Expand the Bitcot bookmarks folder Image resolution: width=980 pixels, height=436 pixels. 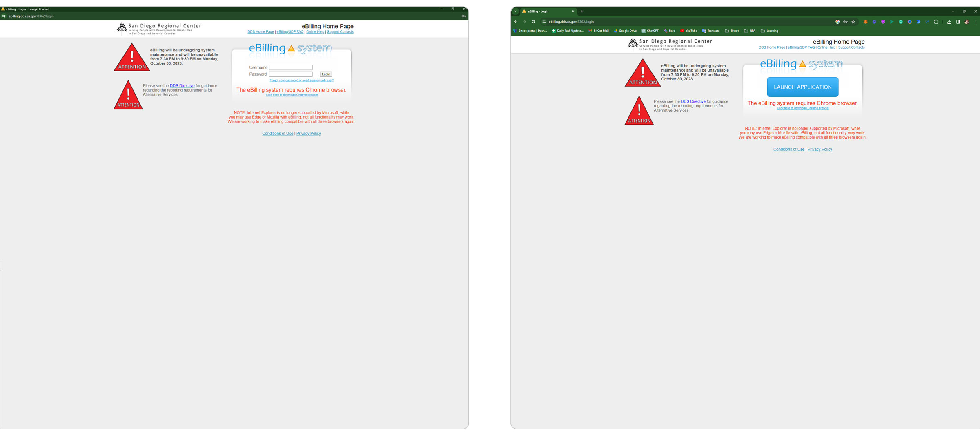pyautogui.click(x=732, y=31)
